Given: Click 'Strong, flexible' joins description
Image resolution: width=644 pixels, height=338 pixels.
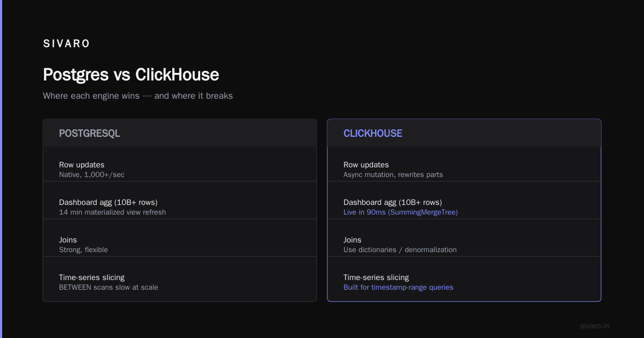Looking at the screenshot, I should click(x=84, y=250).
